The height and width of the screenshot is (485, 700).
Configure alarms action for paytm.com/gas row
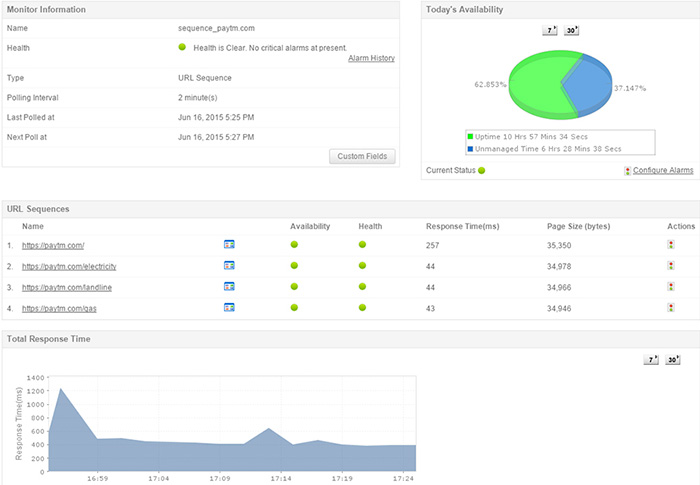pyautogui.click(x=671, y=307)
